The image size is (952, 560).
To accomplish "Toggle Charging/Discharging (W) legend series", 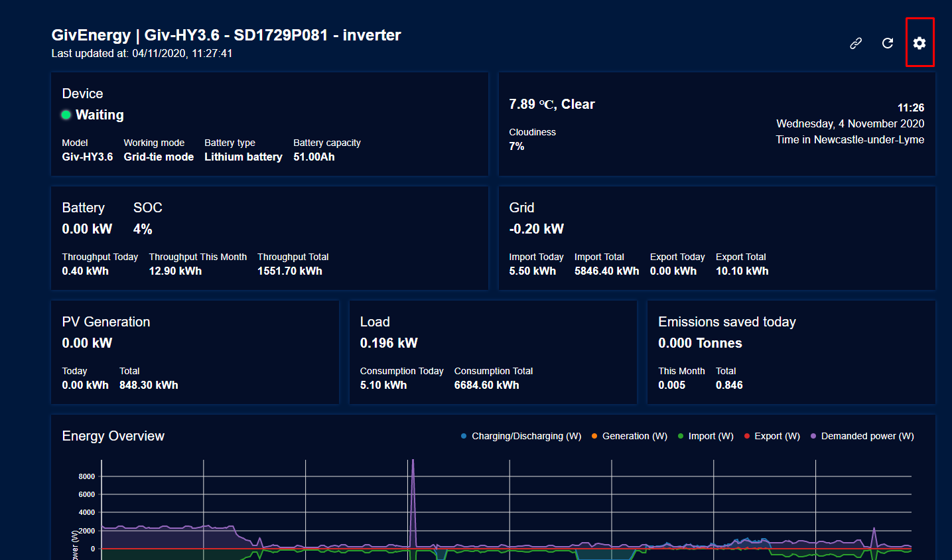I will pyautogui.click(x=521, y=436).
